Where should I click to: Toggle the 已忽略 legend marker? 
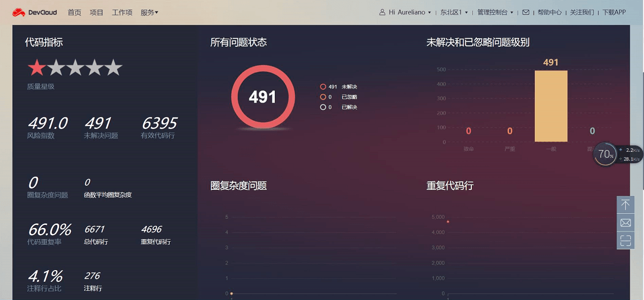coord(323,97)
